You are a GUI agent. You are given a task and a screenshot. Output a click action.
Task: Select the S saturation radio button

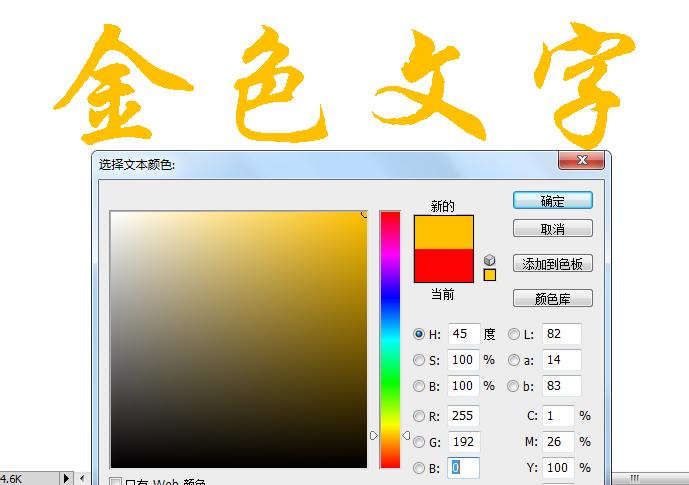click(419, 360)
